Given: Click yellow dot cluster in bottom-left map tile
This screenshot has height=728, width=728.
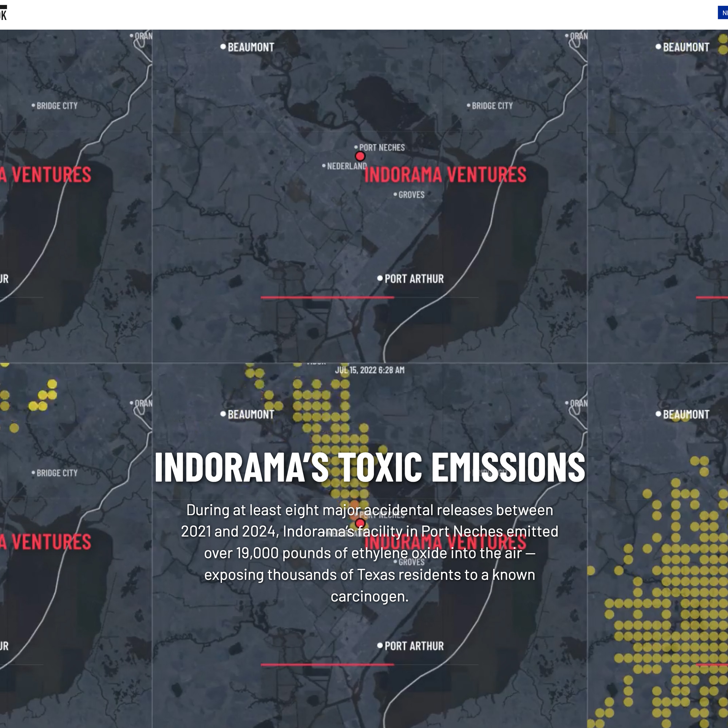Looking at the screenshot, I should pyautogui.click(x=43, y=395).
